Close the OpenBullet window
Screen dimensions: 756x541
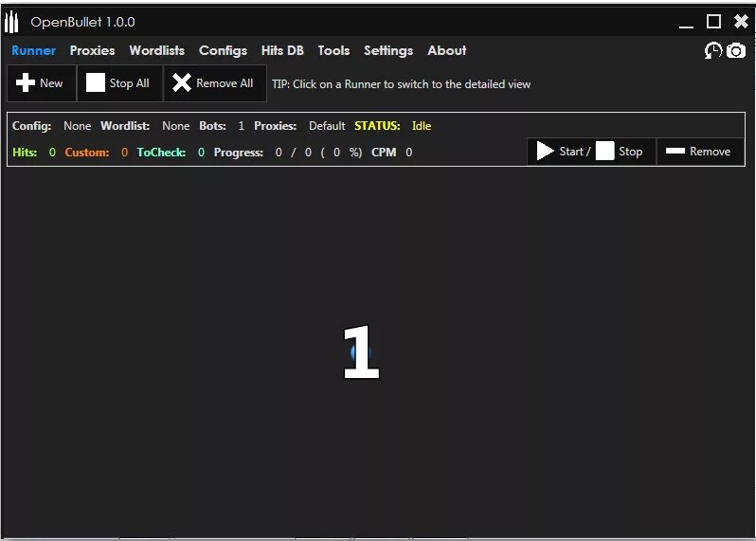pos(741,22)
